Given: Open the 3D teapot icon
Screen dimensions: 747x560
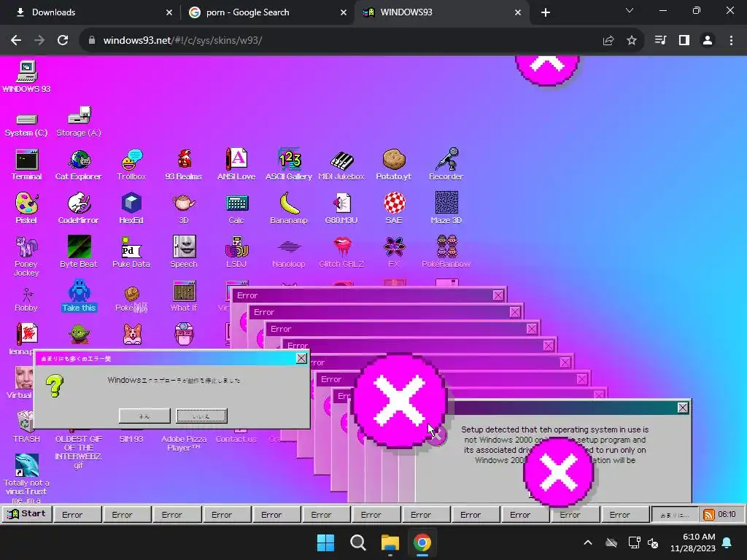Looking at the screenshot, I should (183, 208).
